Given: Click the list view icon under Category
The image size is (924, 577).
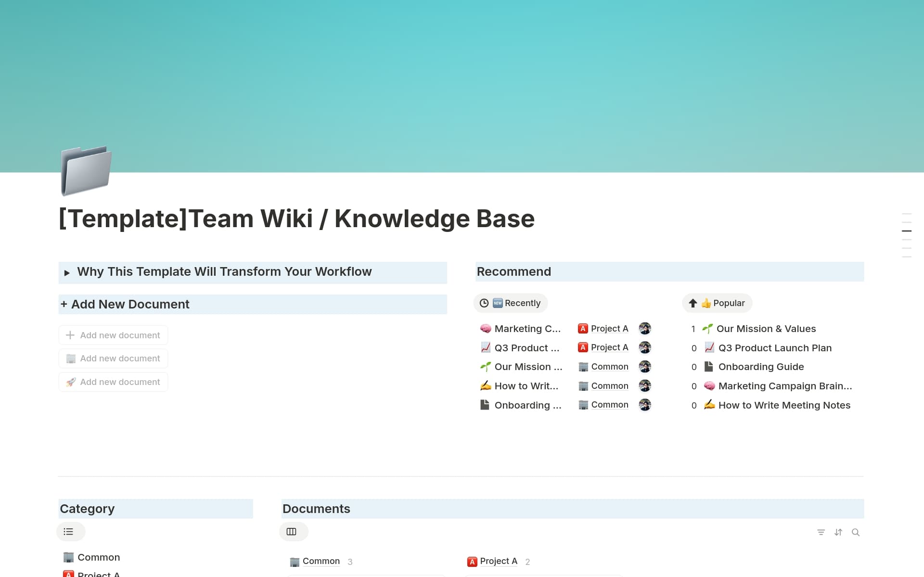Looking at the screenshot, I should coord(70,531).
